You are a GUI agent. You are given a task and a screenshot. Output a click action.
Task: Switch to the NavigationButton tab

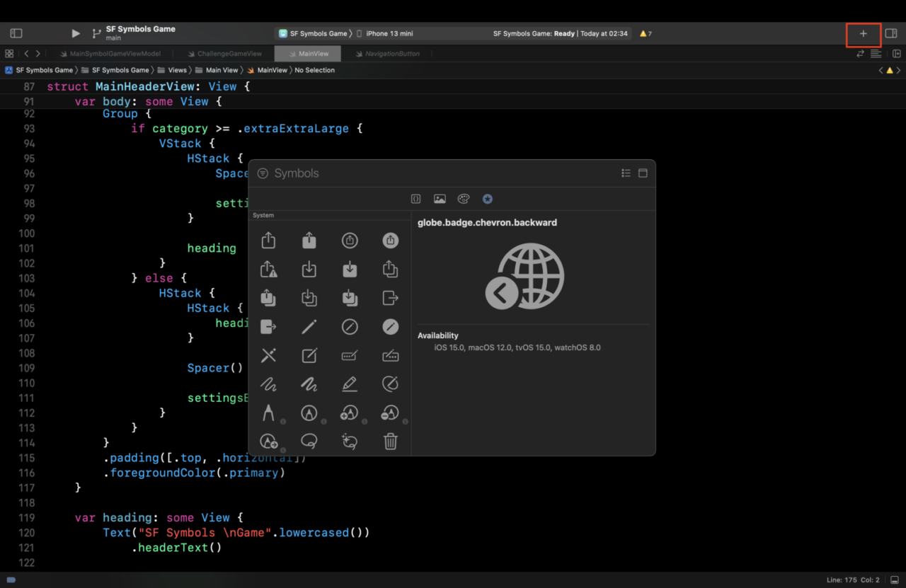pos(387,54)
